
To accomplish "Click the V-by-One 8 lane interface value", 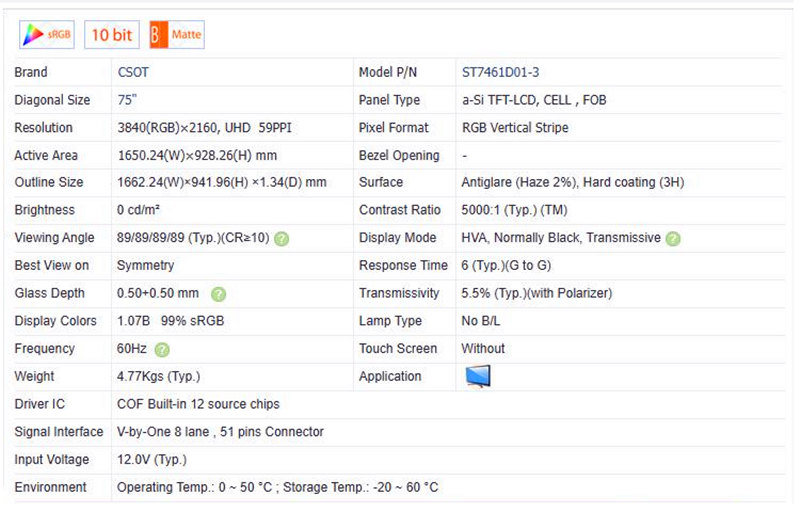I will click(220, 432).
